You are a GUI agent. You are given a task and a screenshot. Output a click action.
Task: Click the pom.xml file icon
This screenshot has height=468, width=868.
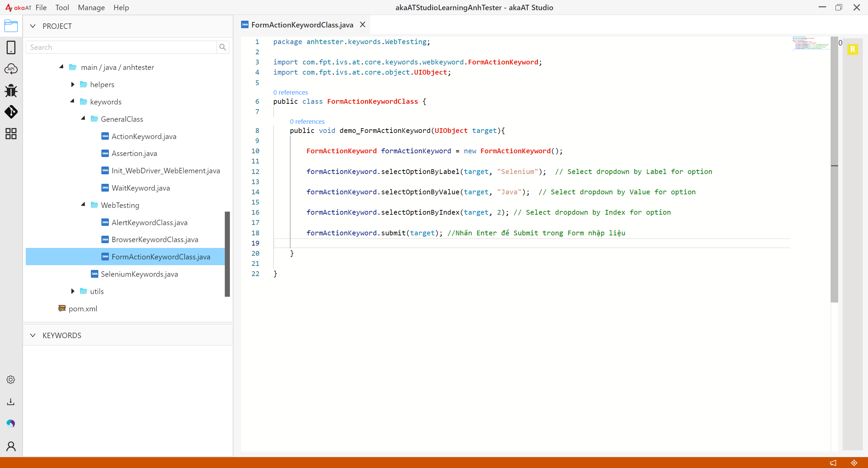pyautogui.click(x=62, y=308)
